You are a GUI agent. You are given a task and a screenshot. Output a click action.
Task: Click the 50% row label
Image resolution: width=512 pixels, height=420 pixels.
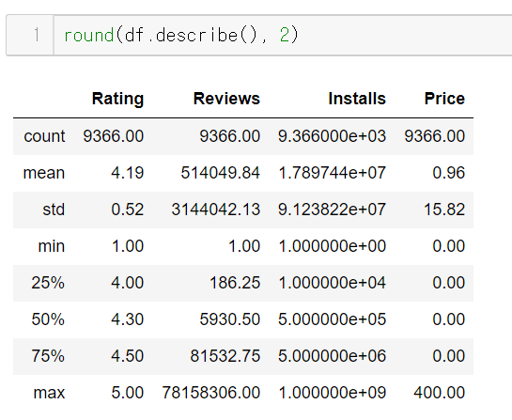tap(48, 319)
